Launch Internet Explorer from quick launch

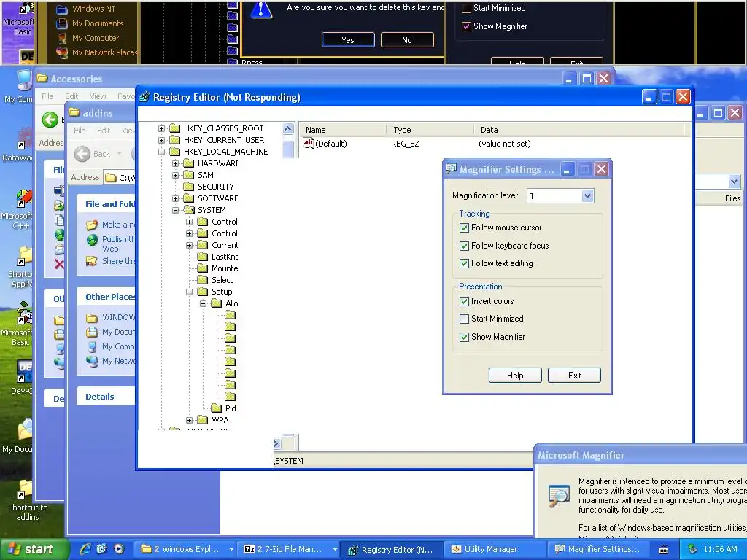[85, 549]
